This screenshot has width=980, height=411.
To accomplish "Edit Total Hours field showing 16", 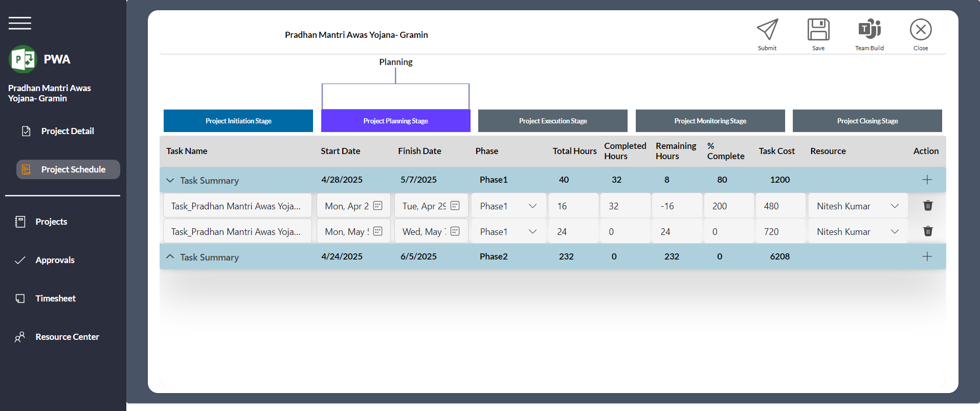I will pyautogui.click(x=573, y=206).
